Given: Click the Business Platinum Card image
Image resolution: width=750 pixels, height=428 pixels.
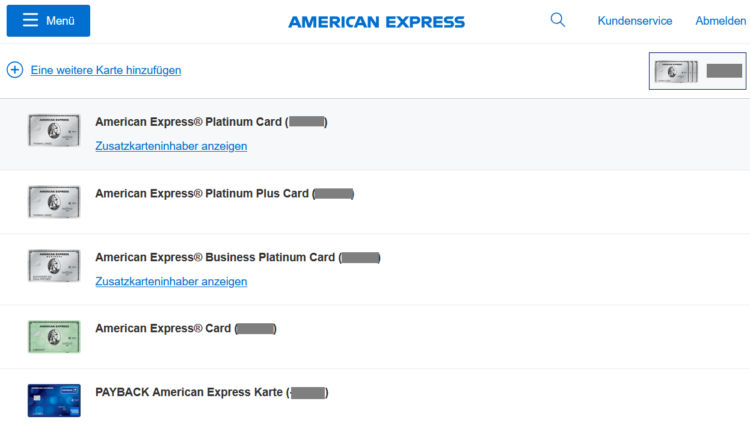Looking at the screenshot, I should click(x=54, y=266).
